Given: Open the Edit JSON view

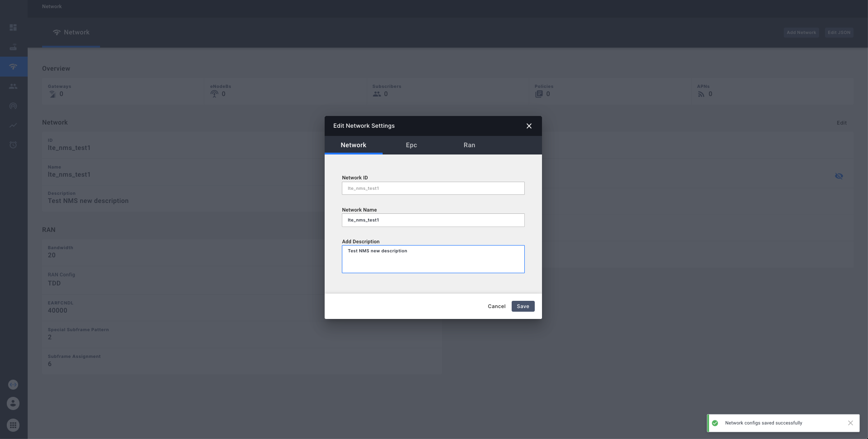Looking at the screenshot, I should tap(839, 32).
